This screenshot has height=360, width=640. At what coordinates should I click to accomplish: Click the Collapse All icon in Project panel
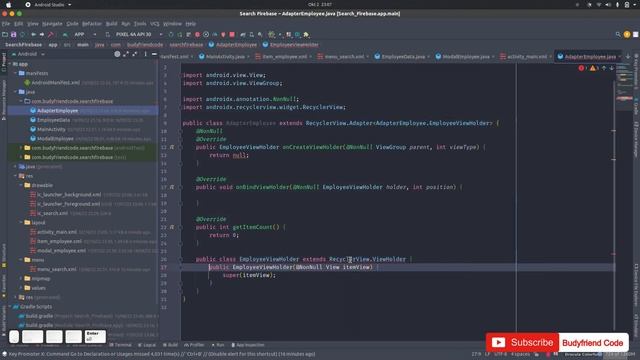[x=135, y=54]
